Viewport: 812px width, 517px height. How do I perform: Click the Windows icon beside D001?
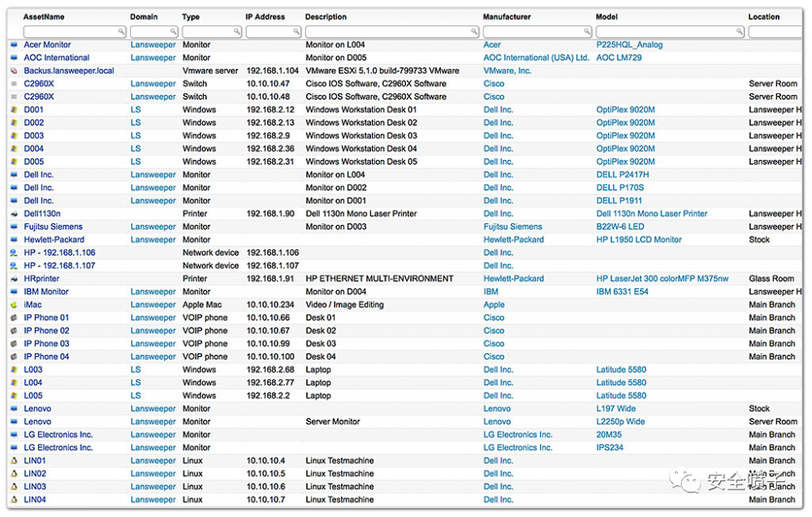14,110
